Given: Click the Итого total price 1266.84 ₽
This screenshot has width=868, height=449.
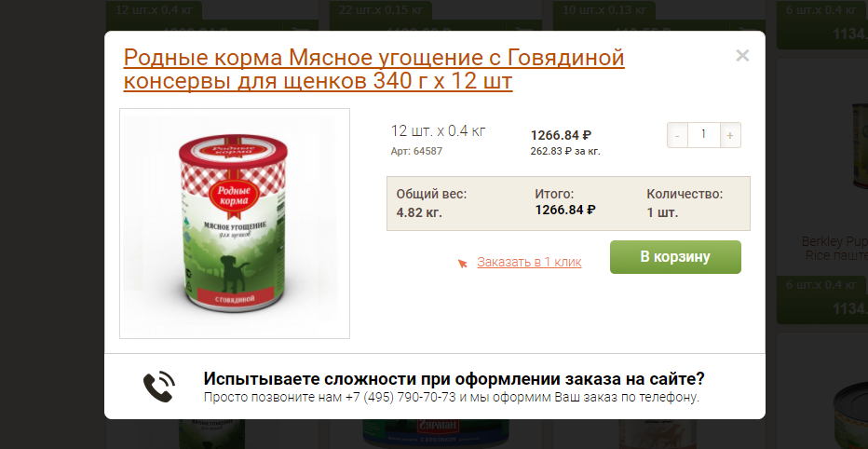Looking at the screenshot, I should 565,210.
